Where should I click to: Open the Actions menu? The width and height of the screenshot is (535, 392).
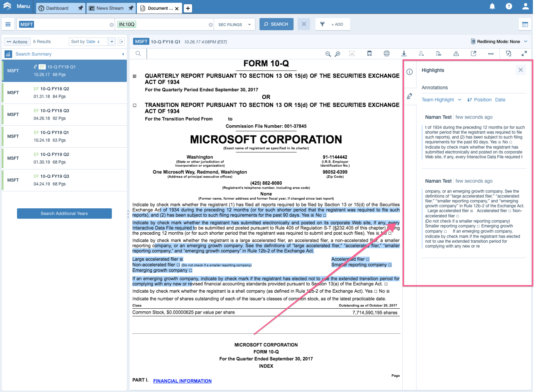tap(17, 42)
